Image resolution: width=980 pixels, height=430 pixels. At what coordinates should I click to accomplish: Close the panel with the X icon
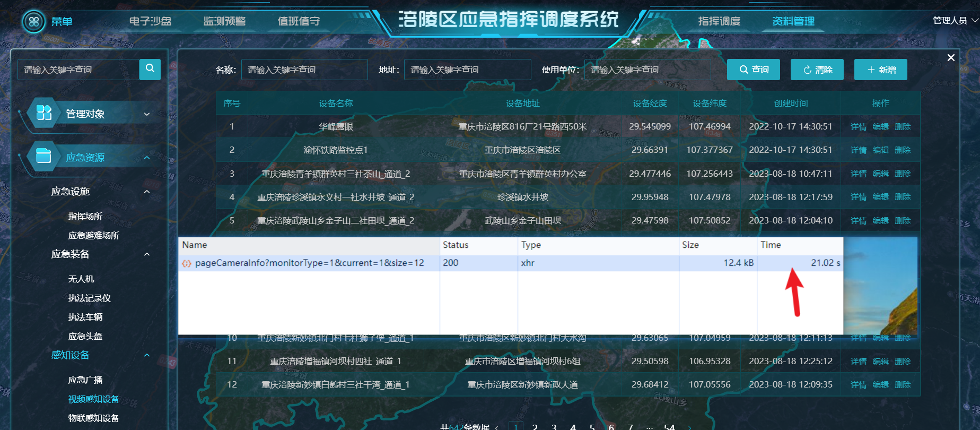(951, 57)
